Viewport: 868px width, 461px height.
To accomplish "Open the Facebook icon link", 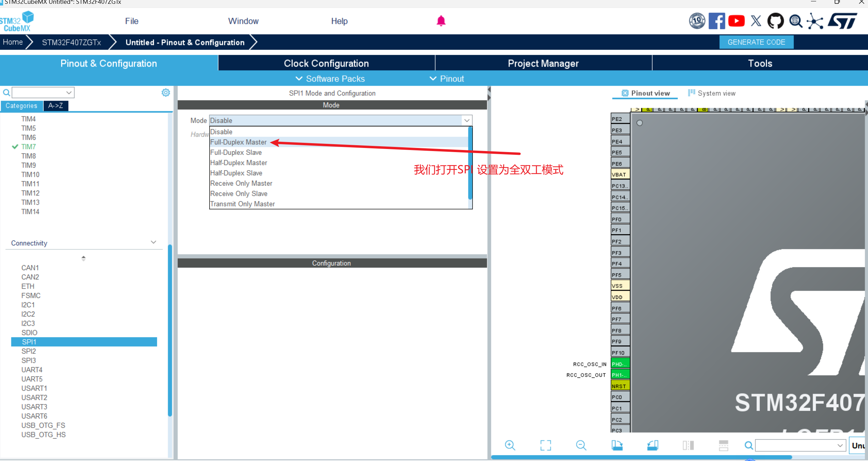I will pos(717,21).
